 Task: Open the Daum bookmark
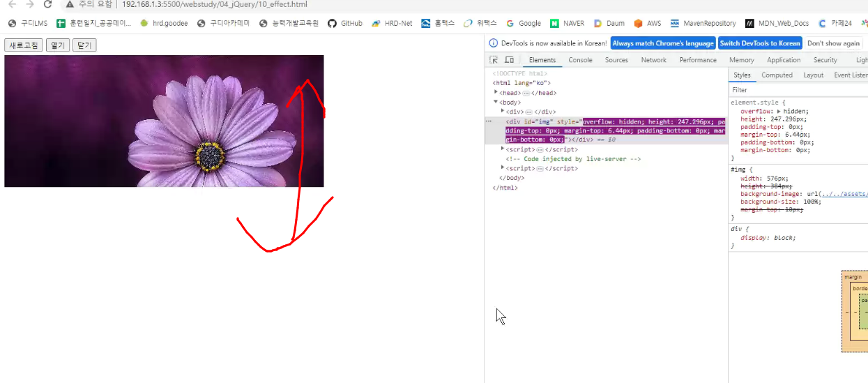tap(609, 23)
